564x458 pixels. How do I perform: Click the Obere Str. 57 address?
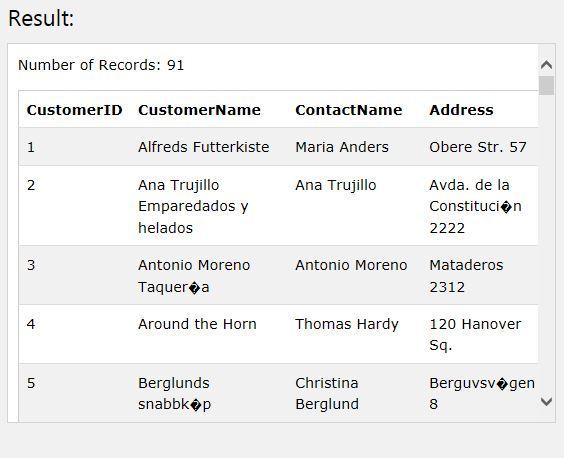coord(478,147)
